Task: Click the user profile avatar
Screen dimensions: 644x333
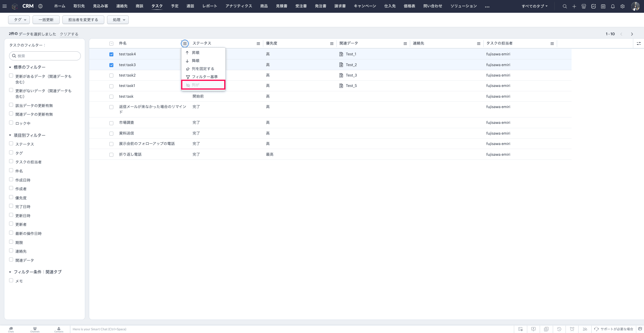Action: point(635,6)
